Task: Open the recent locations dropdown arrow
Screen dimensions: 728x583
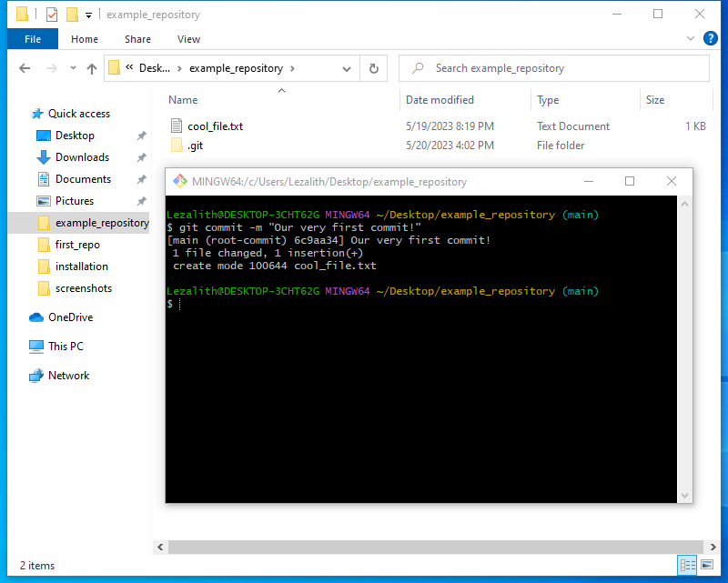Action: 73,68
